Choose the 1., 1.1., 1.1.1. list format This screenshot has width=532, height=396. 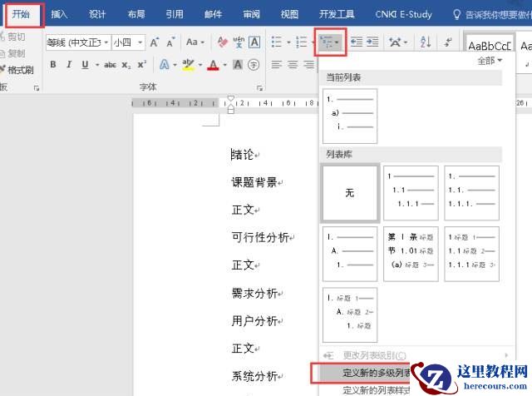point(471,193)
